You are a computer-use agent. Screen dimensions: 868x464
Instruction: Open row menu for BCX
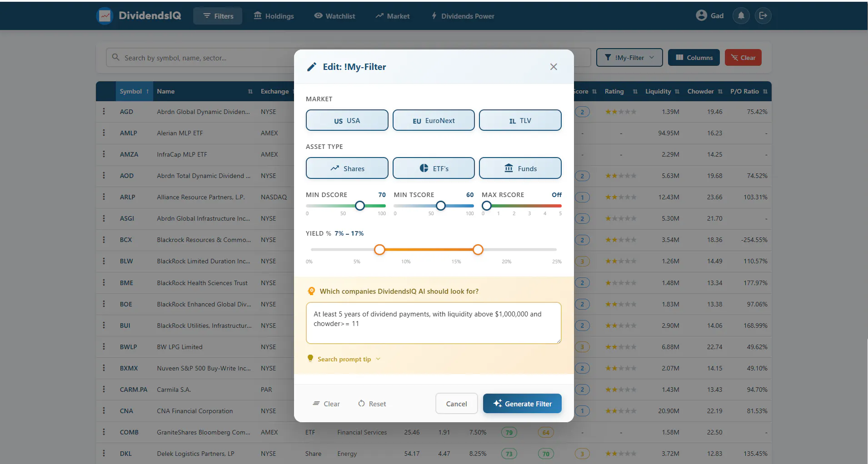pos(104,239)
